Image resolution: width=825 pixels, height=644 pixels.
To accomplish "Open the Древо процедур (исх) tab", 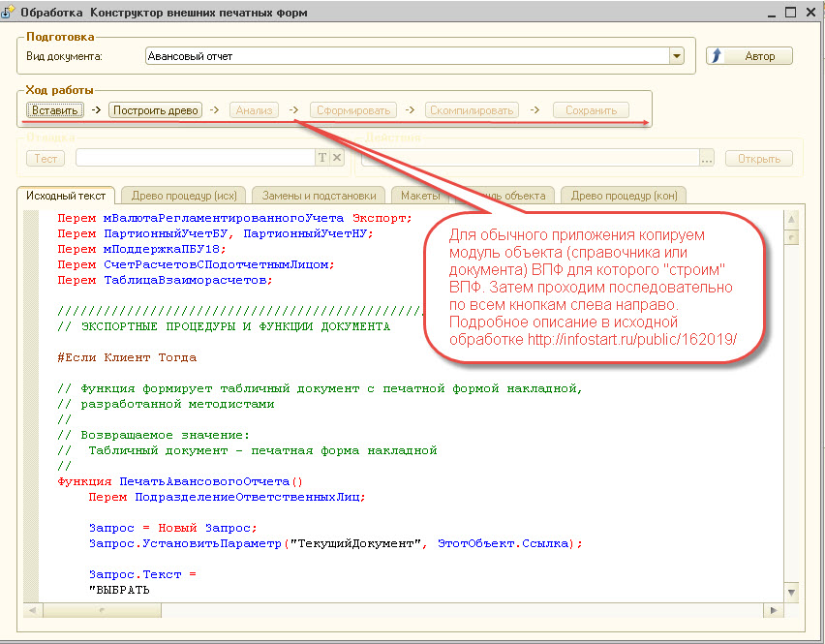I will click(x=183, y=196).
